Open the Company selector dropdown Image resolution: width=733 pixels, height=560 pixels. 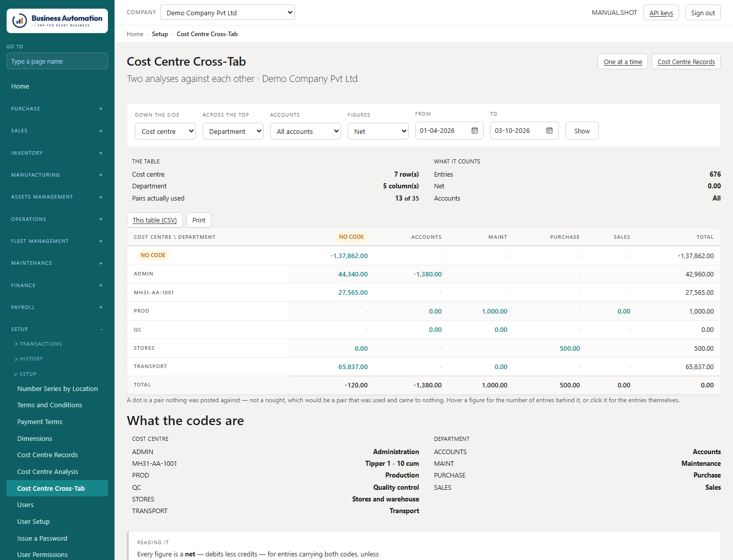coord(228,13)
